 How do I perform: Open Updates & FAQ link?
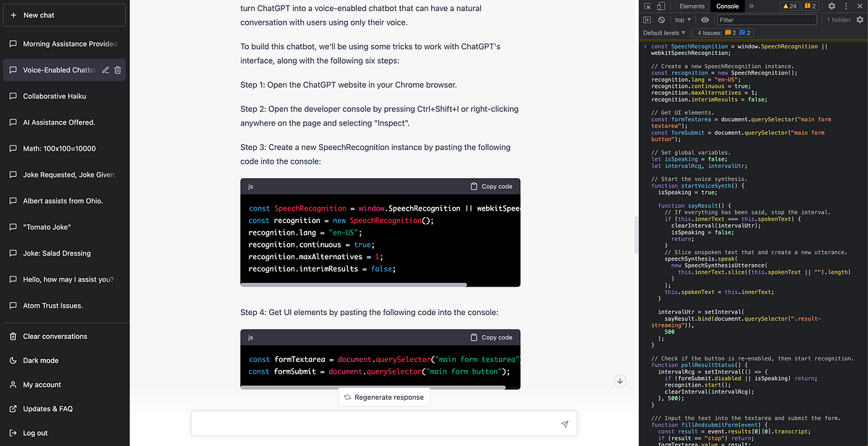[x=64, y=409]
